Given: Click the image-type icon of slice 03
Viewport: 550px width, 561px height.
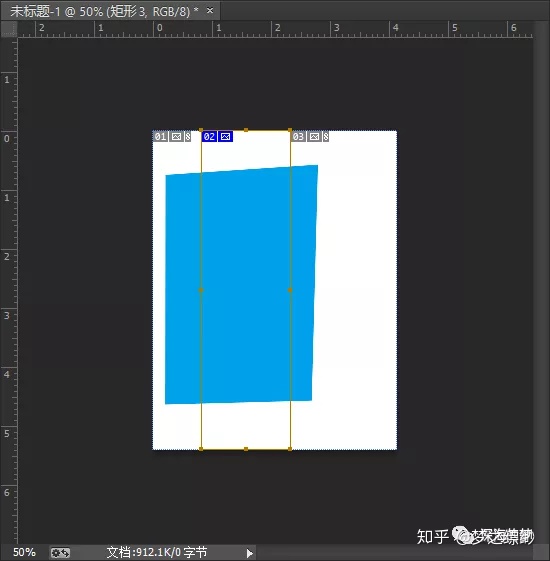Looking at the screenshot, I should point(314,137).
